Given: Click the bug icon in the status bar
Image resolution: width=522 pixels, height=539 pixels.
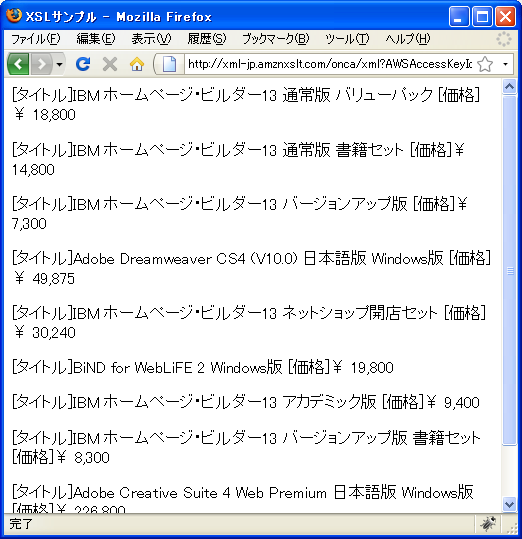Looking at the screenshot, I should (488, 524).
